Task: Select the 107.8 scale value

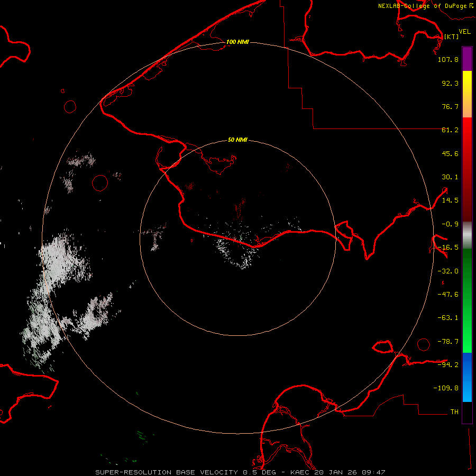Action: click(x=448, y=59)
